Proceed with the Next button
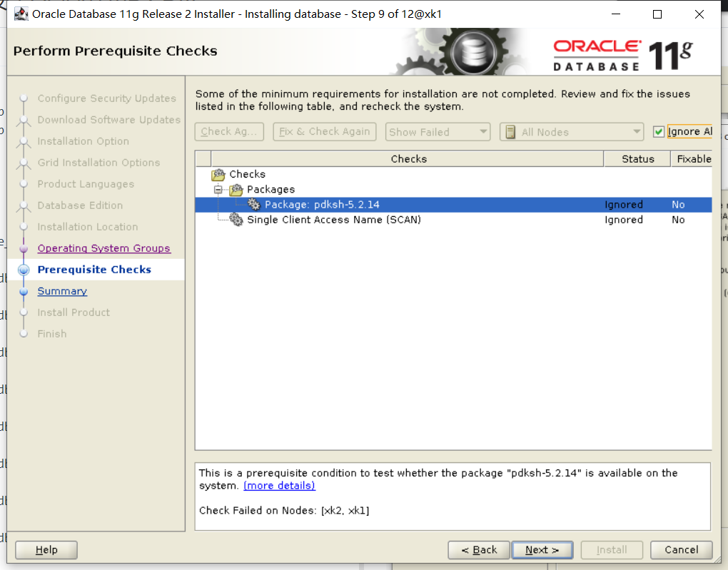 point(542,550)
